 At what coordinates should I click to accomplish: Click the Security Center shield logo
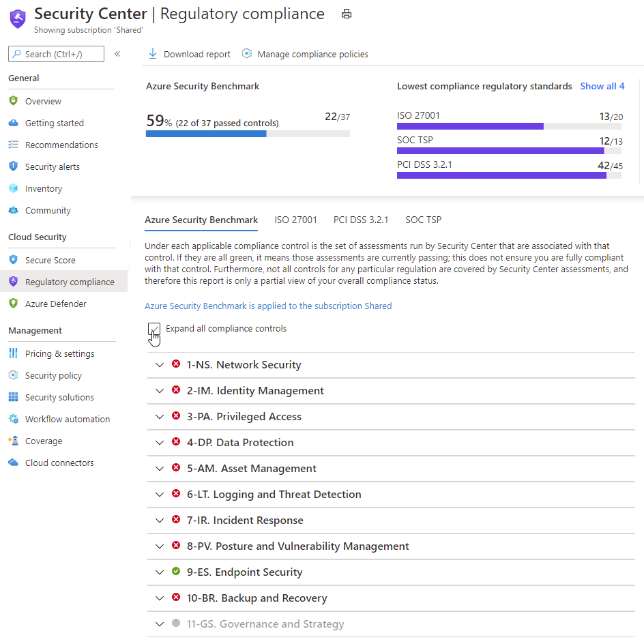click(x=18, y=18)
